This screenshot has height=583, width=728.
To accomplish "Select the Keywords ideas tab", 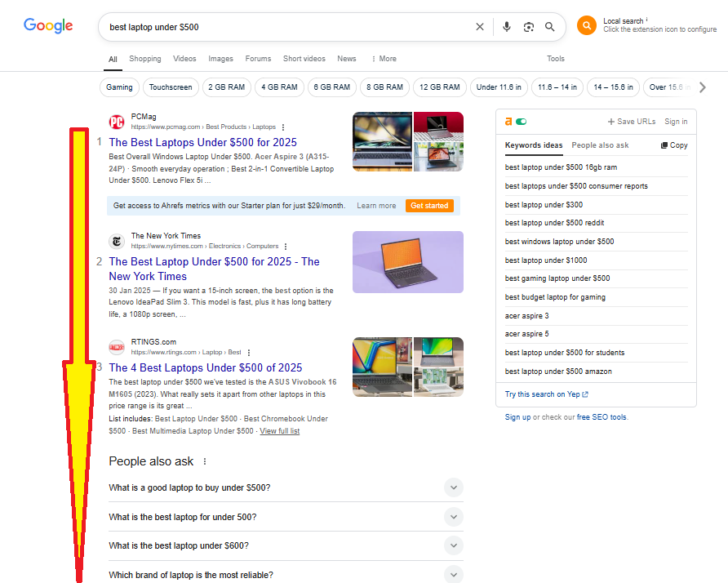I will click(534, 145).
